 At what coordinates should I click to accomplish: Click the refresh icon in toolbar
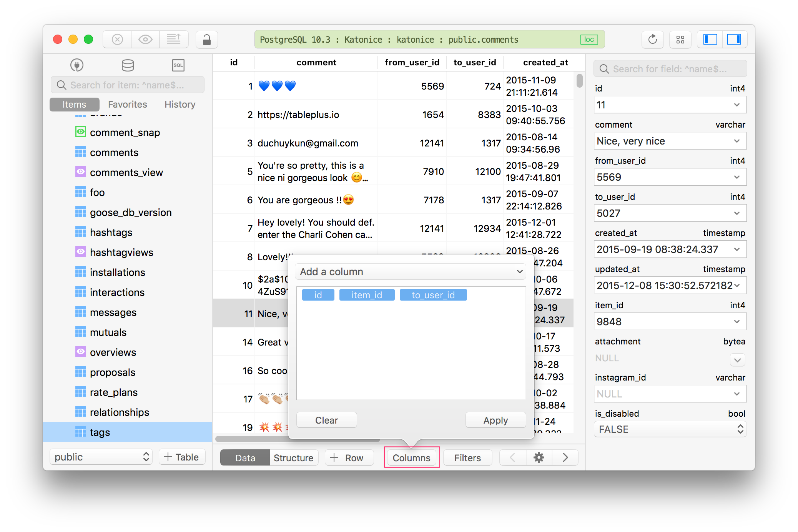click(x=652, y=40)
